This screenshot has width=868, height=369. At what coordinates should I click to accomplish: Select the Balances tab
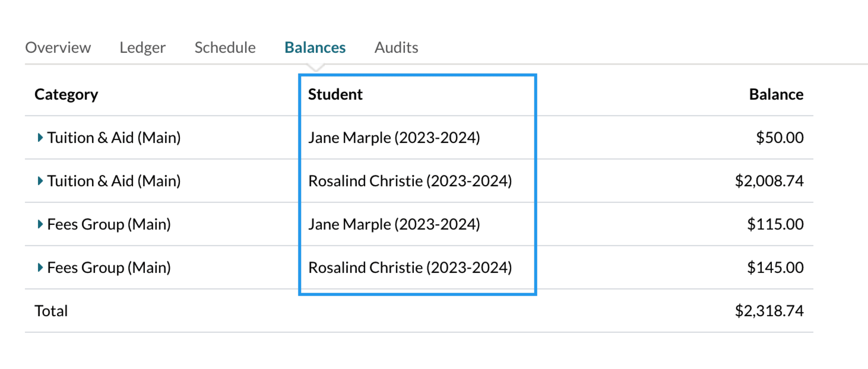pyautogui.click(x=315, y=47)
